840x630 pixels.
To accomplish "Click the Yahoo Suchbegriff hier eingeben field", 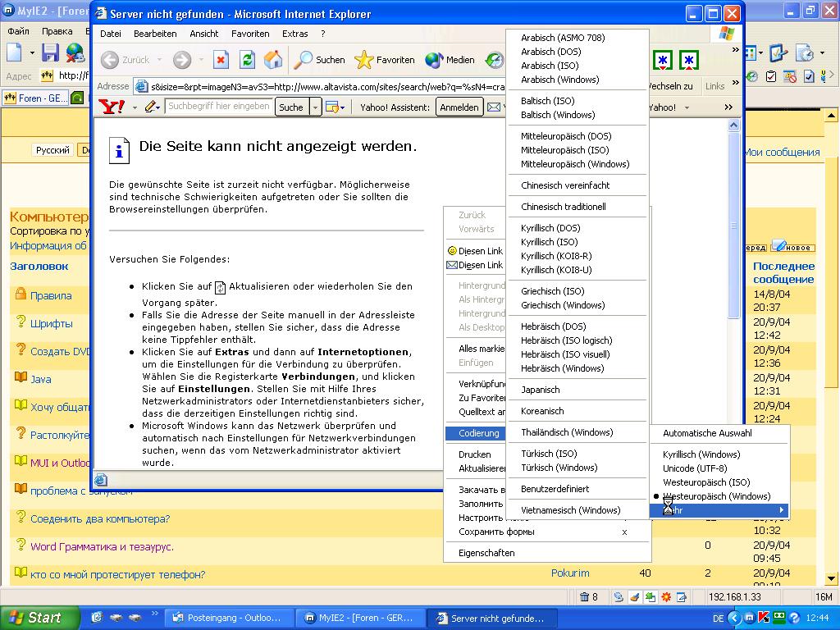I will coord(218,107).
